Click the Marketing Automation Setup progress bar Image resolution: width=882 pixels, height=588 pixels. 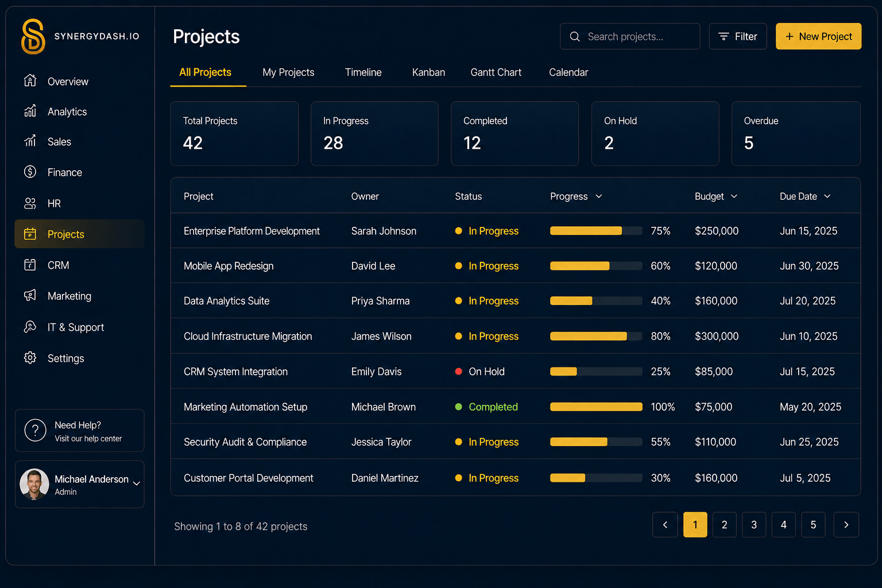[596, 407]
